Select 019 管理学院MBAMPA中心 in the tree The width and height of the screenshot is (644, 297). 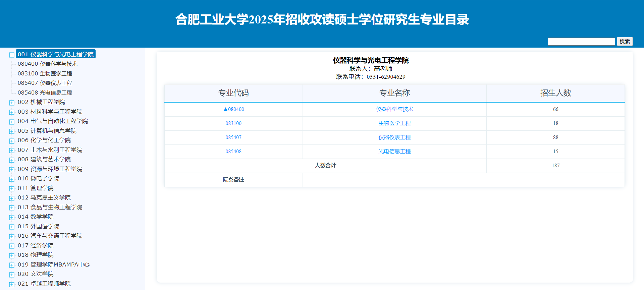tap(54, 264)
